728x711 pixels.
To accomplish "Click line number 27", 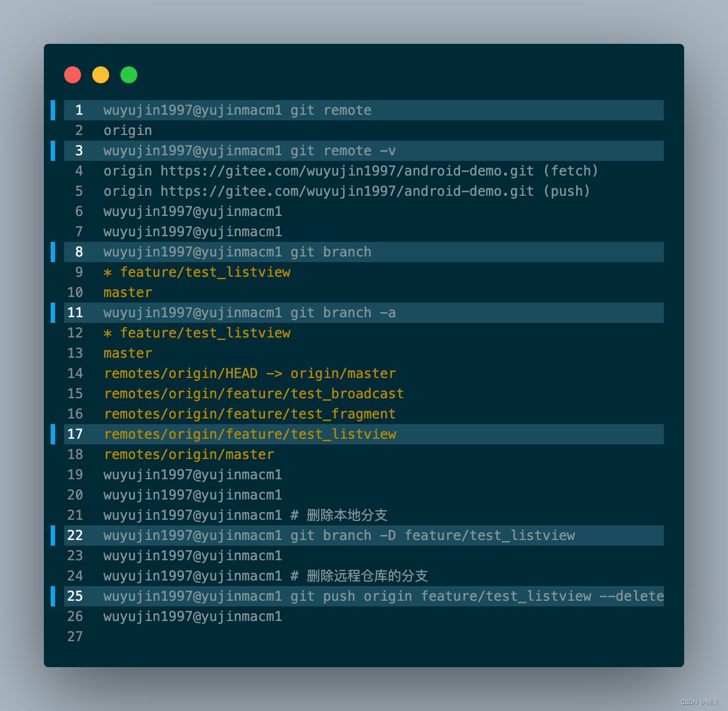I will [75, 637].
